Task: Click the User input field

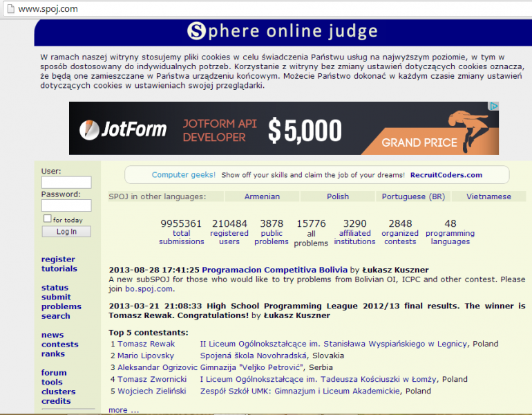Action: click(x=66, y=183)
